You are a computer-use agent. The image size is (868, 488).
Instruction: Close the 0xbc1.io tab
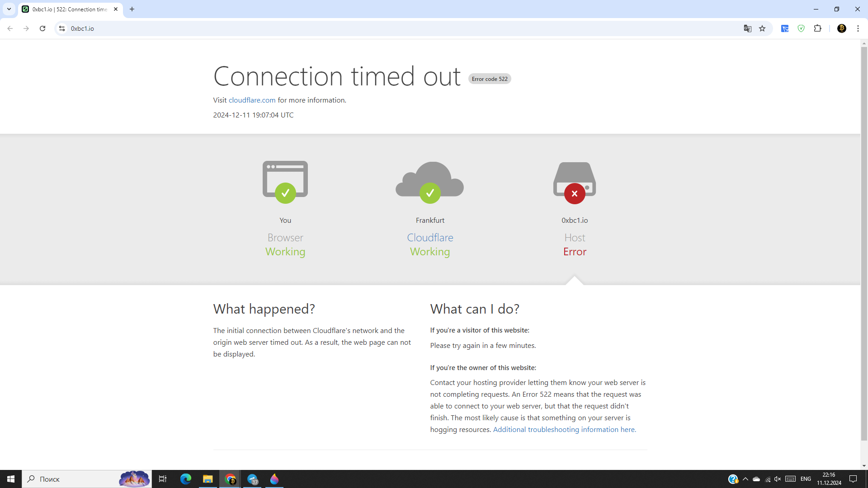116,9
